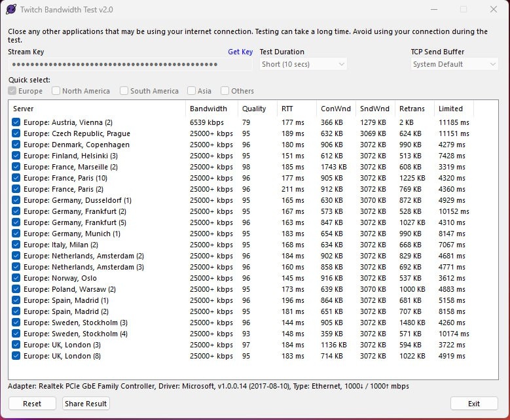510x420 pixels.
Task: Click the adapter info status text
Action: [208, 386]
